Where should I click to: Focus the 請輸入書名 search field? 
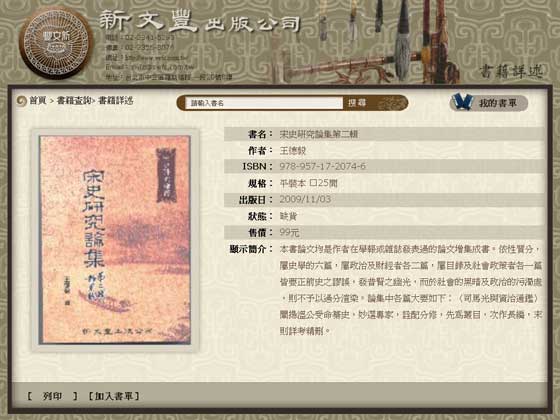click(264, 103)
